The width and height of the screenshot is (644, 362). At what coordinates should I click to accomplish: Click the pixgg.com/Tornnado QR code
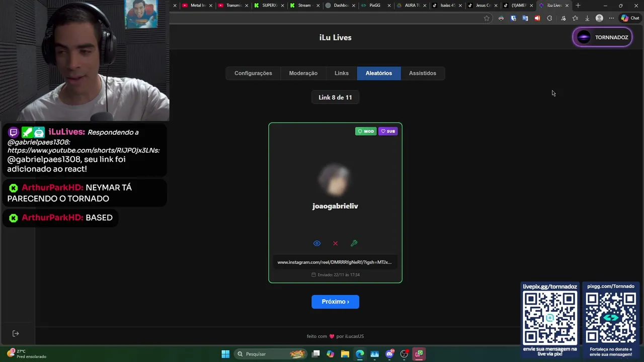611,318
